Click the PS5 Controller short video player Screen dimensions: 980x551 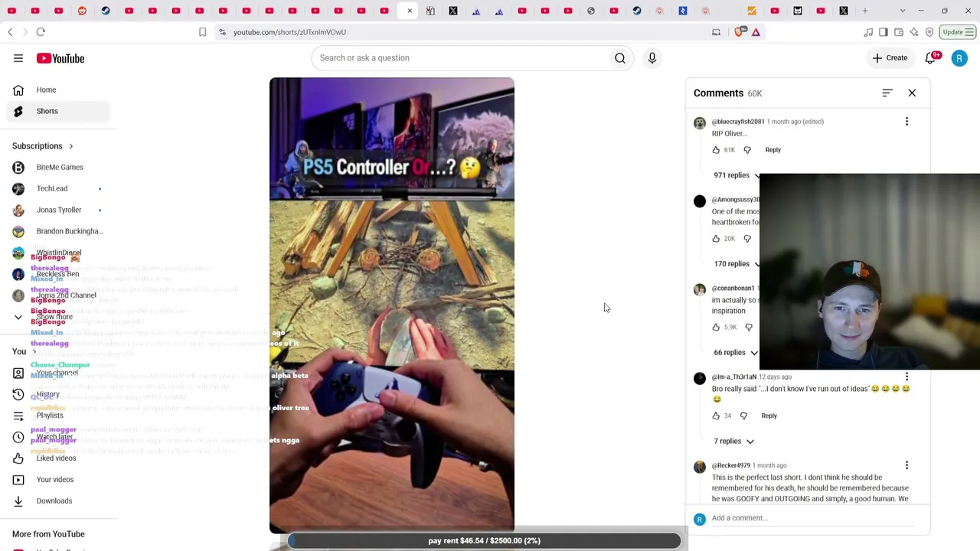392,305
